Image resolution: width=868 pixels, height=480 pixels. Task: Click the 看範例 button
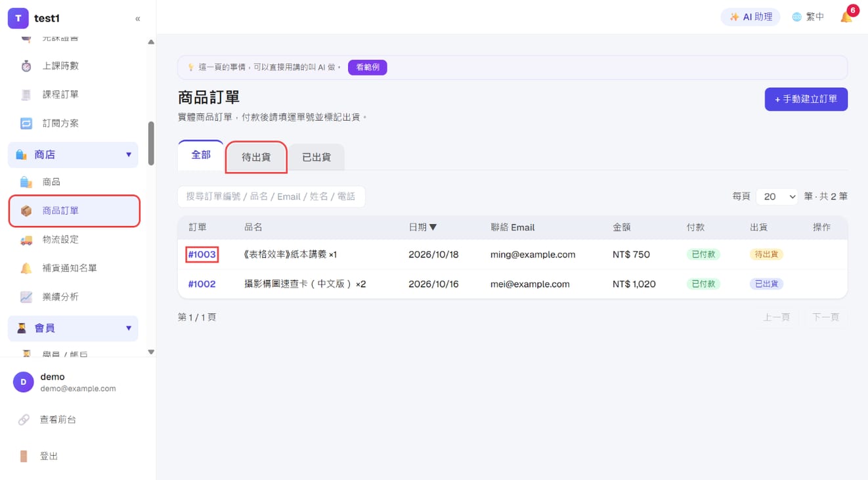[367, 67]
